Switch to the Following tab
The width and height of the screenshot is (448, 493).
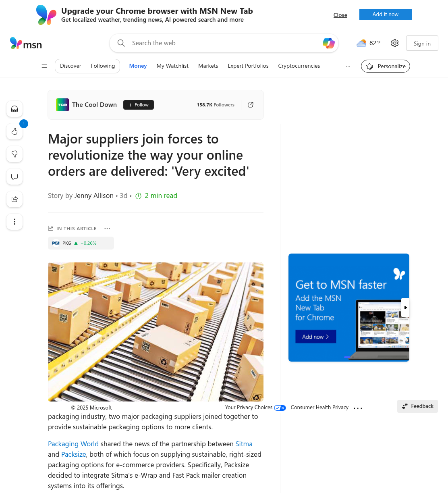[103, 66]
